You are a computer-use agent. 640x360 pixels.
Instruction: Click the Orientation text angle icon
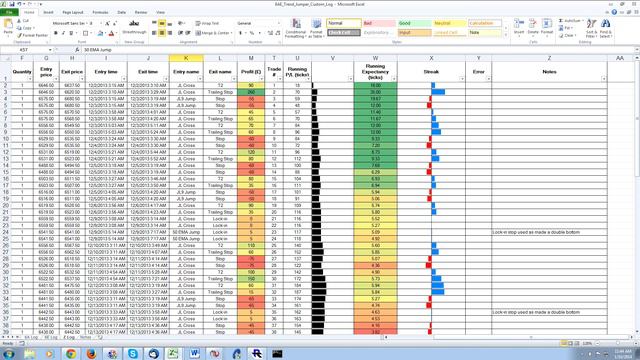click(181, 23)
